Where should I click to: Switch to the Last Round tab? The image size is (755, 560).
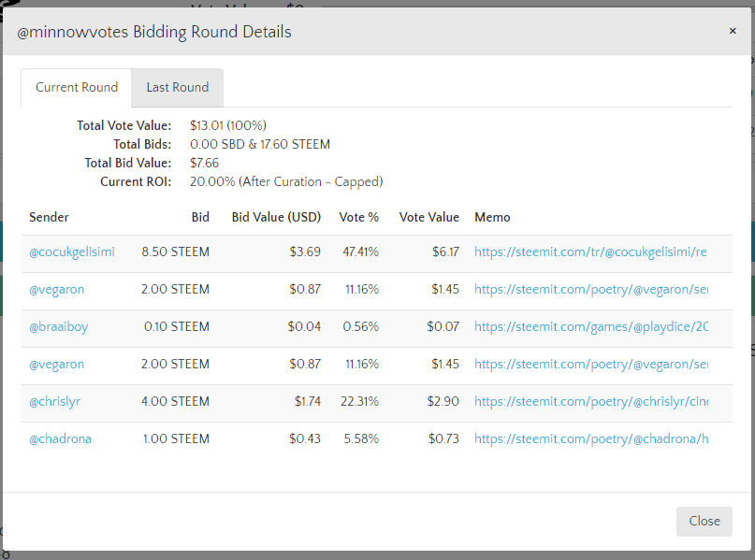point(177,88)
